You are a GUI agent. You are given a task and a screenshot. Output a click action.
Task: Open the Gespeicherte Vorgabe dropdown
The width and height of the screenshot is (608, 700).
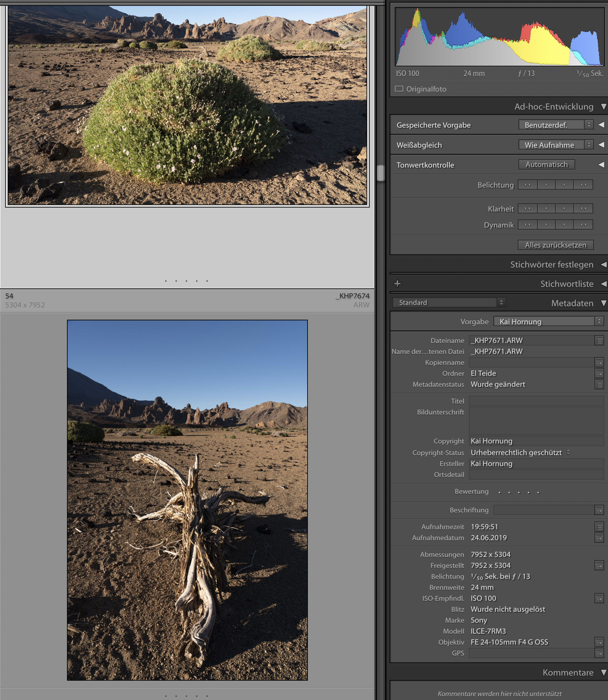coord(556,125)
